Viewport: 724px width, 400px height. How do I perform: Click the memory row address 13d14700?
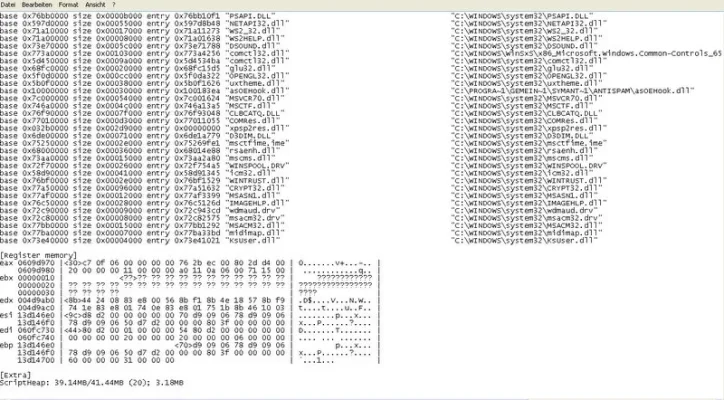(x=36, y=360)
